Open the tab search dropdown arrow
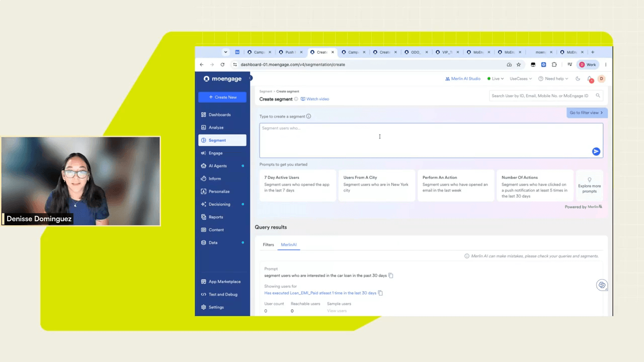 click(x=225, y=52)
